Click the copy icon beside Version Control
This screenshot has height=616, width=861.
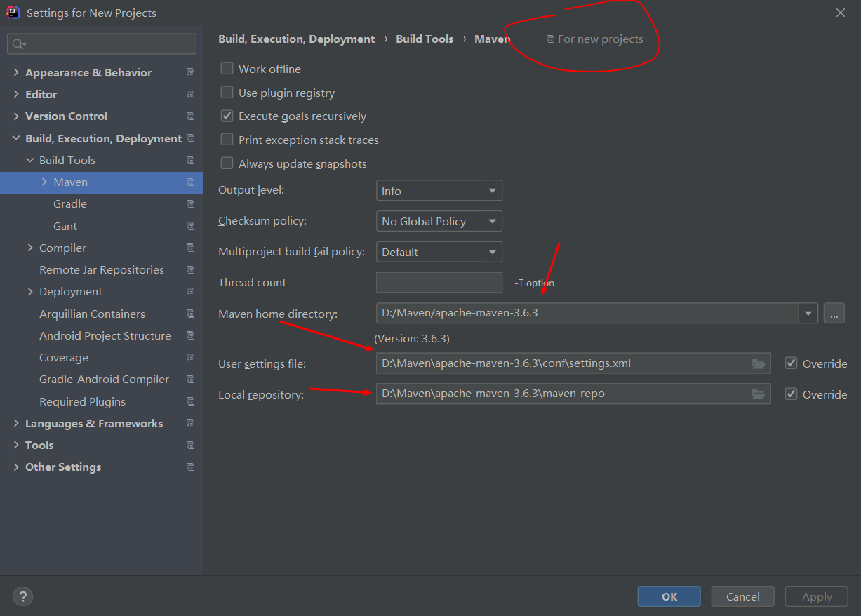[190, 116]
